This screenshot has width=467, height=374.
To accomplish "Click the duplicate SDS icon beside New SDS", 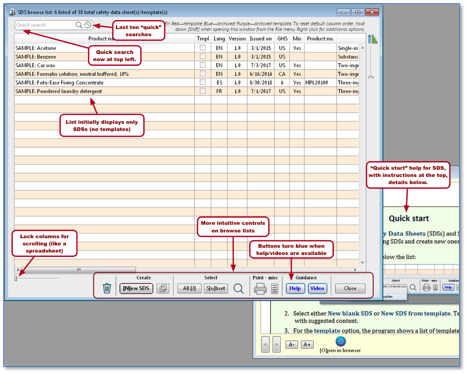I will pos(163,288).
